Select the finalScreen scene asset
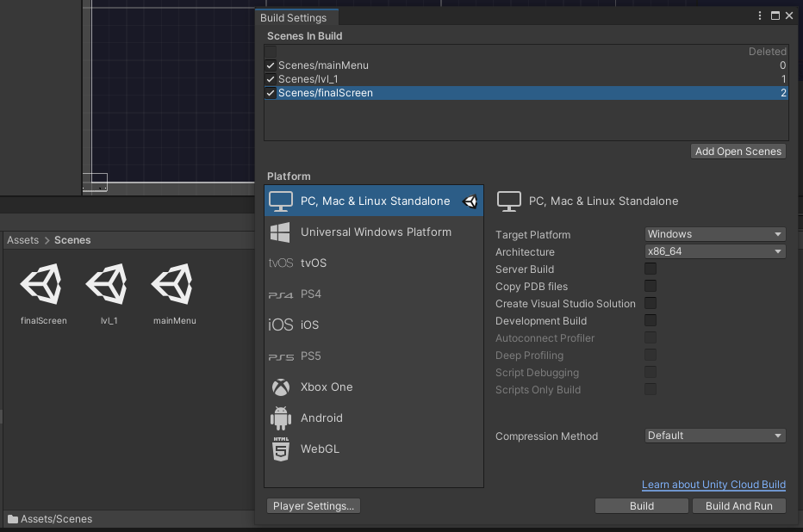803x532 pixels. (44, 294)
